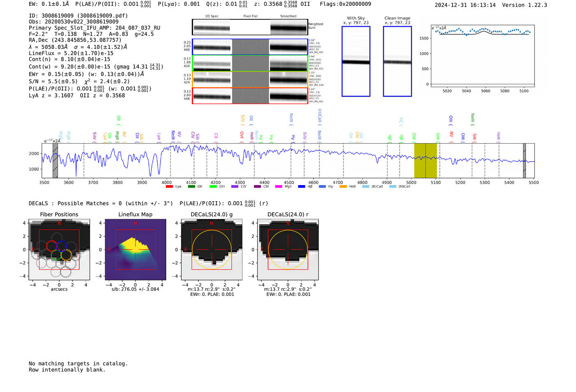This screenshot has height=392, width=576.
Task: Select the green-bordered 2D spectrum row
Action: 250,63
